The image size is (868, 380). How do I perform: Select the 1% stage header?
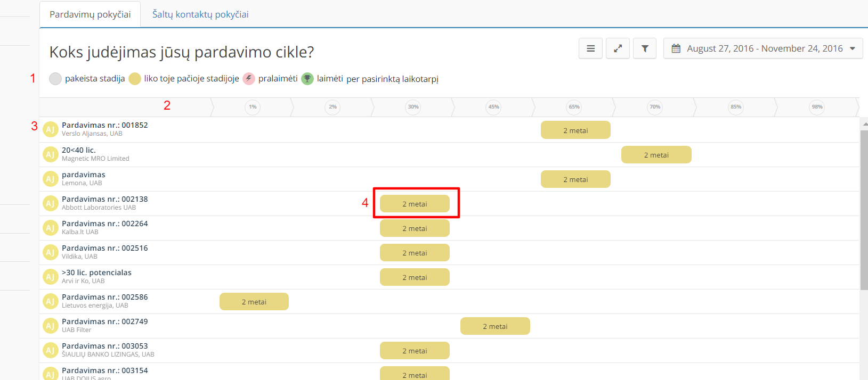[x=253, y=107]
